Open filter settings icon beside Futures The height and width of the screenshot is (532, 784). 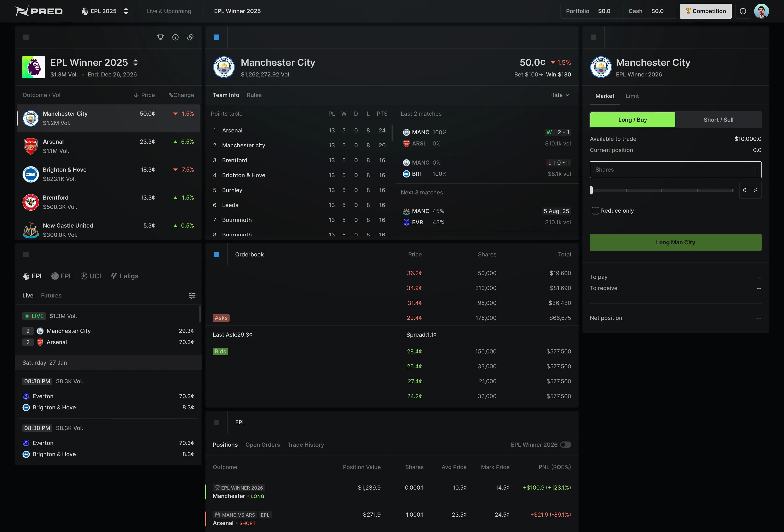[192, 296]
